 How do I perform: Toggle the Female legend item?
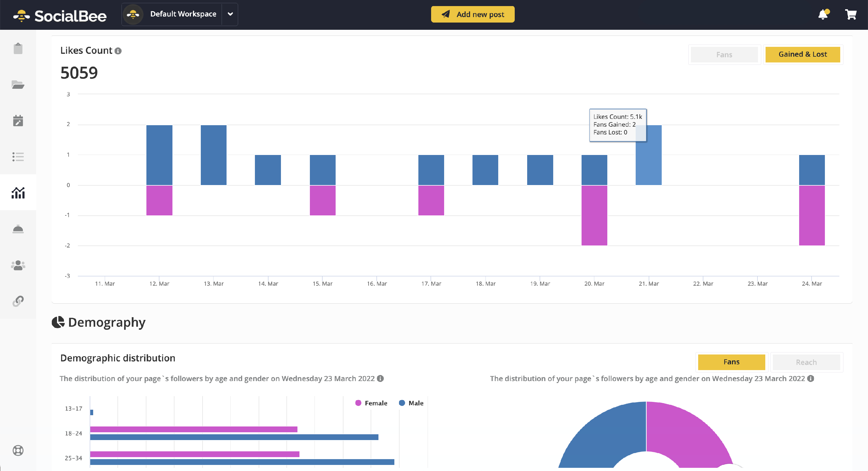pos(371,403)
